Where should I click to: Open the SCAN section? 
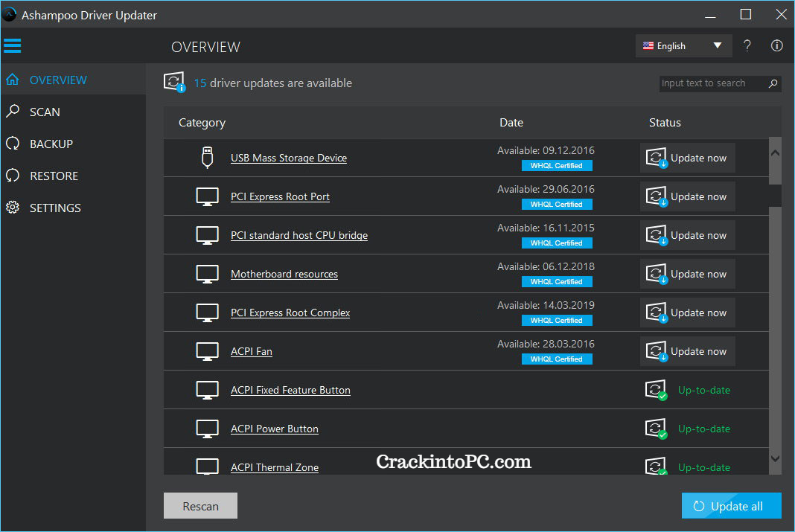(x=73, y=112)
